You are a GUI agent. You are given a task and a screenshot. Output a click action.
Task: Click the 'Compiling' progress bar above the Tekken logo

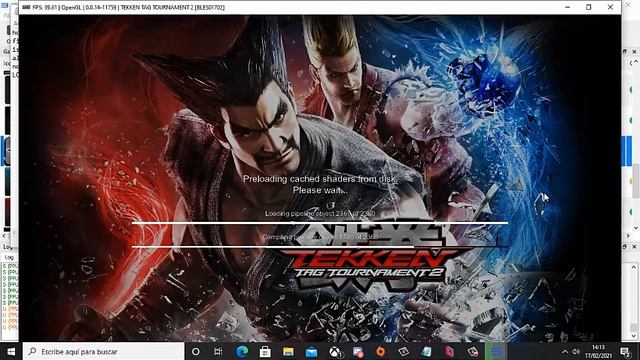point(320,247)
